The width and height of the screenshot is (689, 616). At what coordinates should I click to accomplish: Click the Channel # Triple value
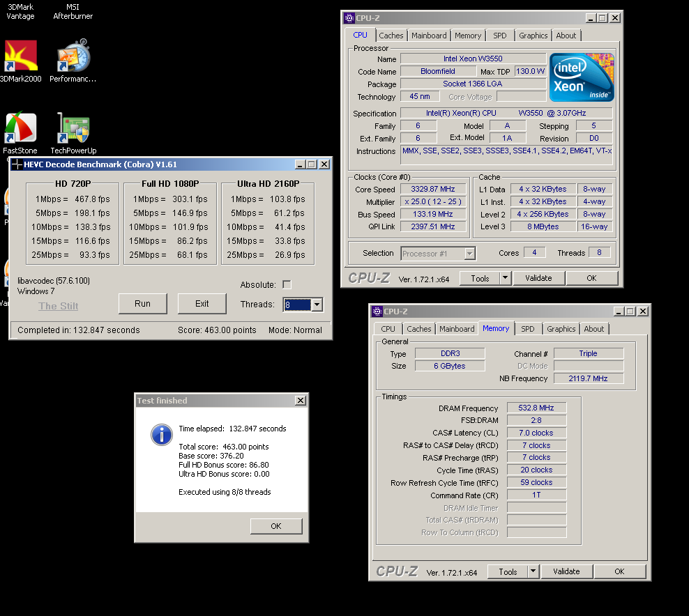point(589,353)
